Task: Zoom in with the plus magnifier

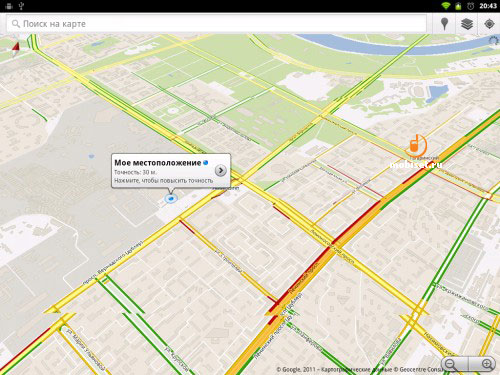Action: click(487, 364)
